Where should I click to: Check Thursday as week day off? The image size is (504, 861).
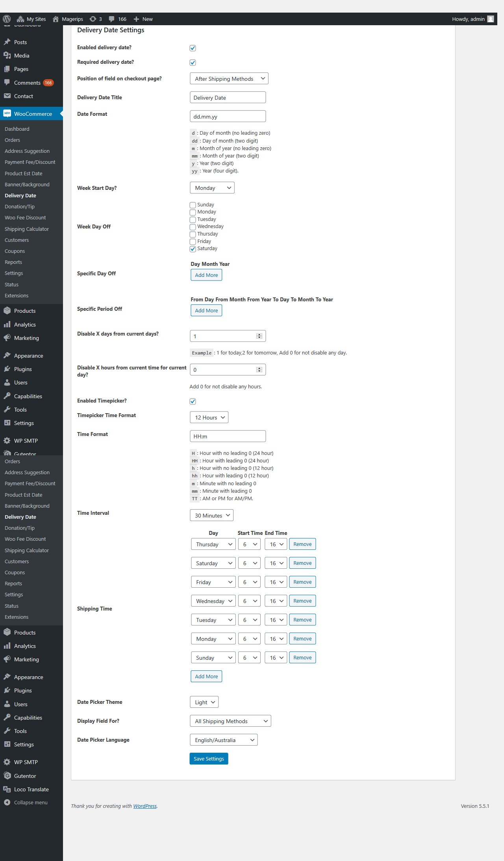pos(193,234)
